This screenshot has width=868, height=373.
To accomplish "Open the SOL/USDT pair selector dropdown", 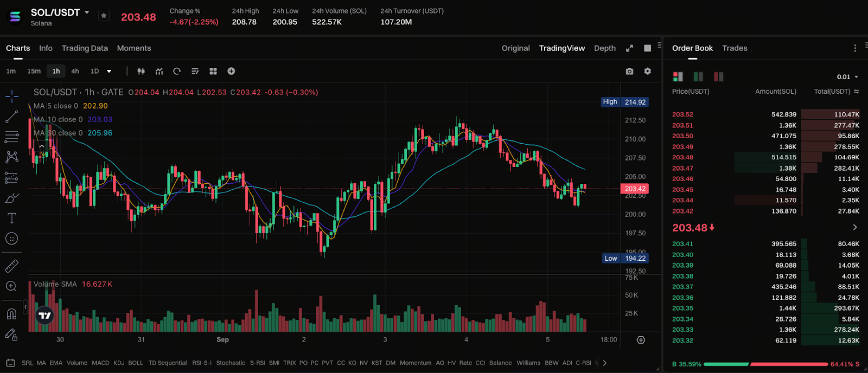I will (x=87, y=12).
